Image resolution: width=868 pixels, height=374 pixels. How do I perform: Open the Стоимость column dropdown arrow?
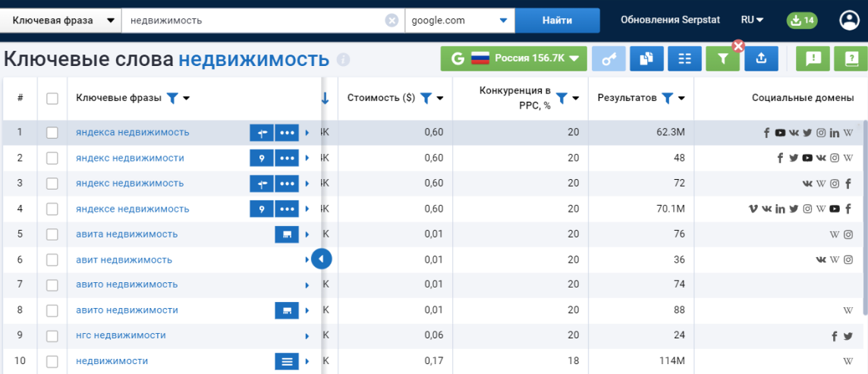439,99
